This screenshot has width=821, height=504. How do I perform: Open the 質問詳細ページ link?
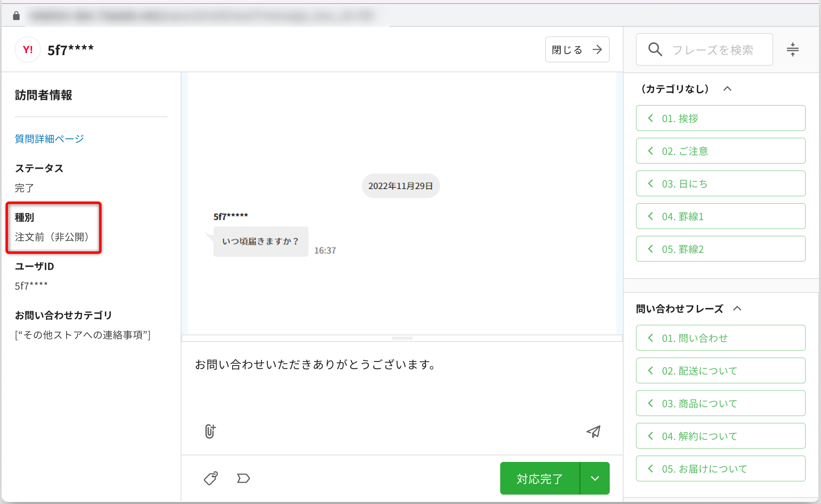(x=49, y=139)
